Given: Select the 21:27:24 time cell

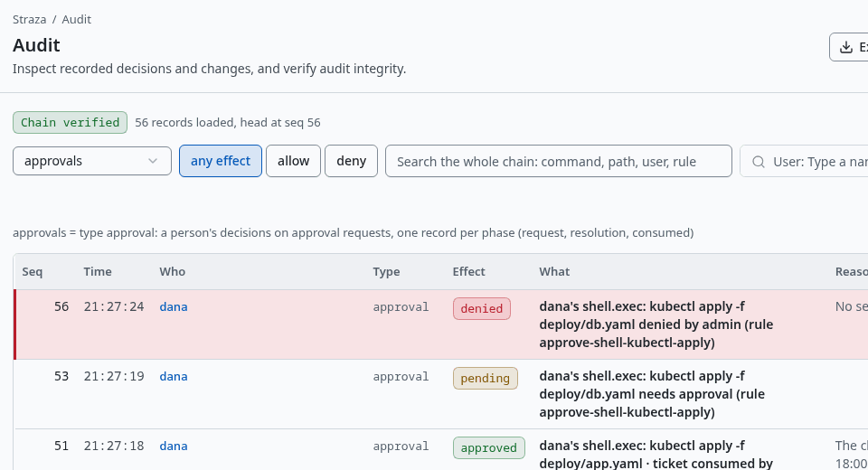Looking at the screenshot, I should click(114, 306).
